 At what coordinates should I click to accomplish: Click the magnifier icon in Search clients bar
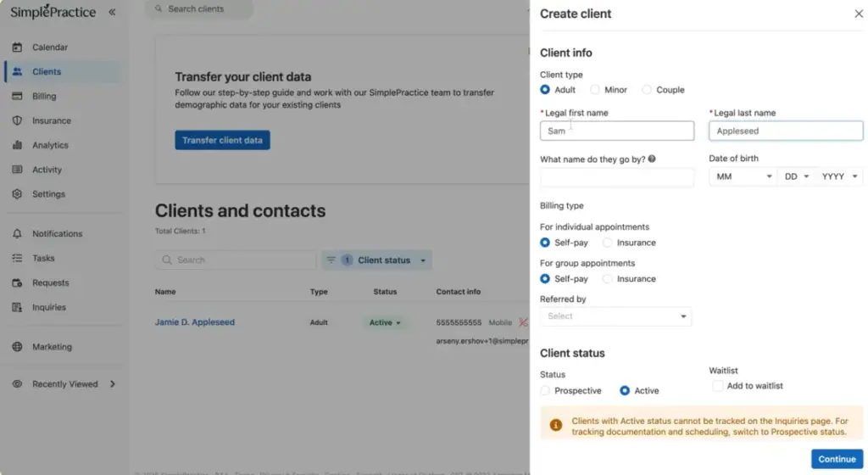pos(159,8)
